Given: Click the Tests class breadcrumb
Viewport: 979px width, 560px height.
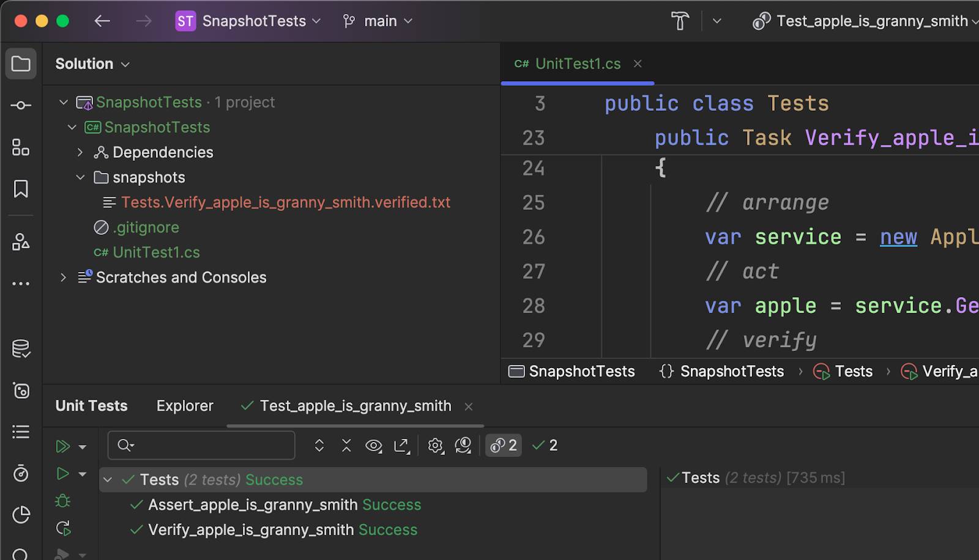Looking at the screenshot, I should point(843,372).
